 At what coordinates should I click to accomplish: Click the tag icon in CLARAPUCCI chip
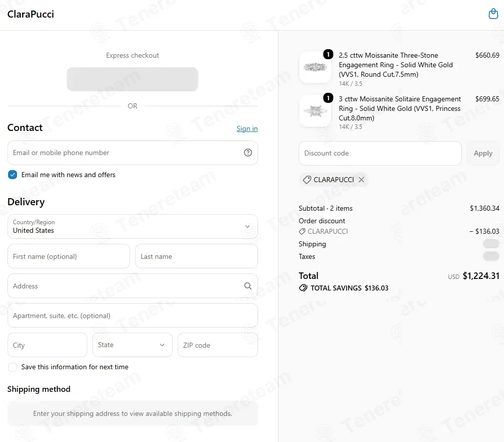[x=307, y=180]
